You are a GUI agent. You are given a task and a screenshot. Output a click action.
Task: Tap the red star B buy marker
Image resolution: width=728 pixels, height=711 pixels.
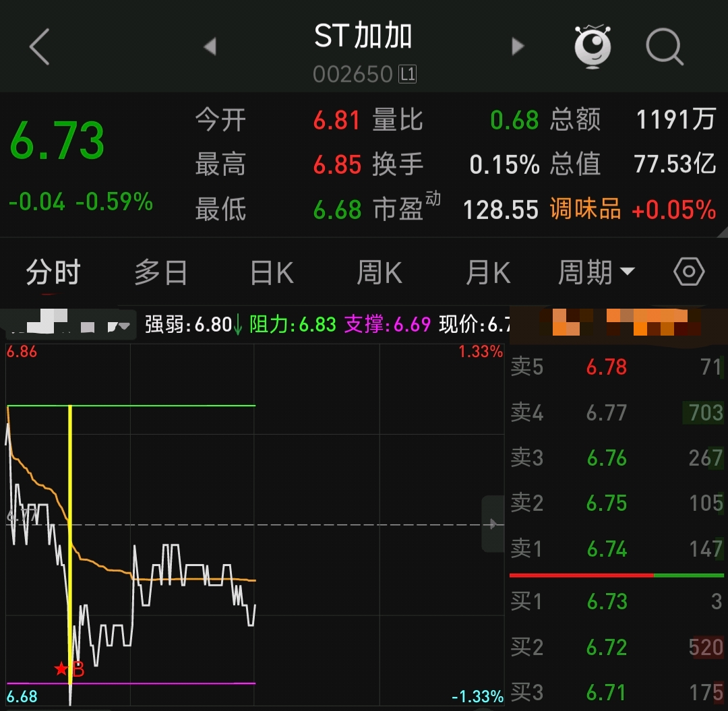point(69,669)
